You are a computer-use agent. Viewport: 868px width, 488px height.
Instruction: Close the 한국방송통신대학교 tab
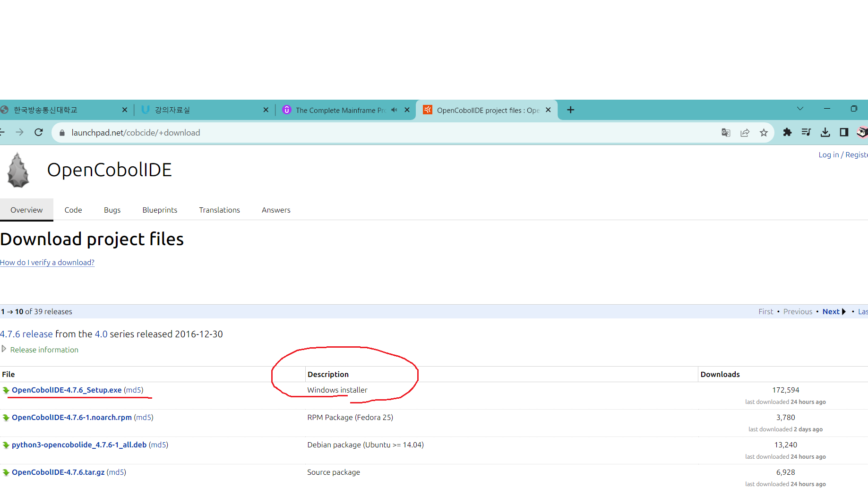(125, 110)
